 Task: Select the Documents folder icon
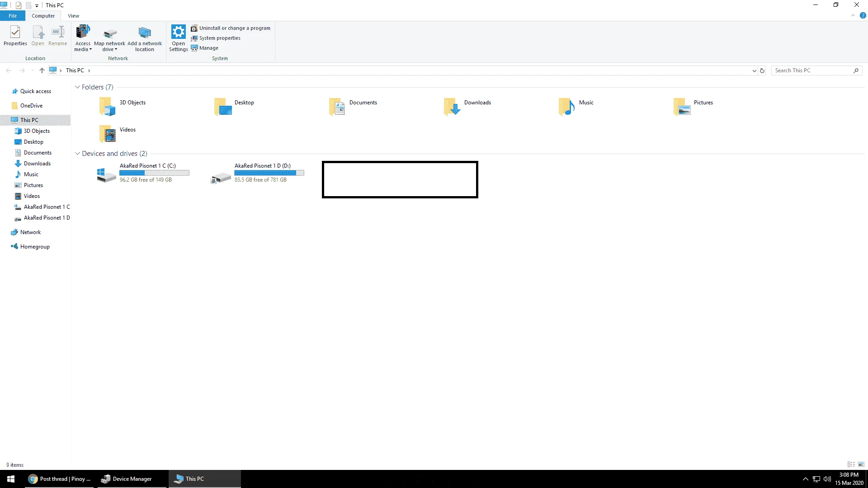tap(337, 107)
